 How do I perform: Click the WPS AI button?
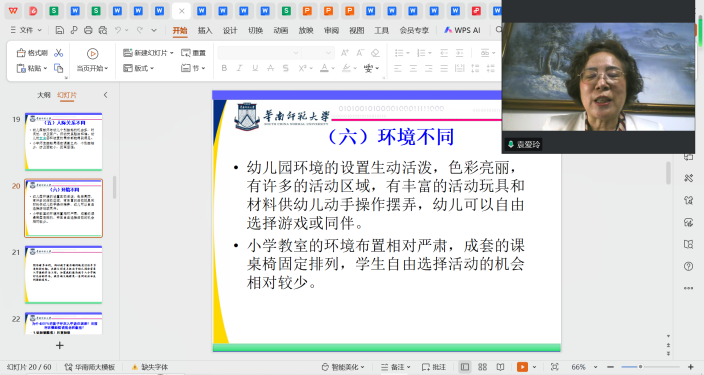462,30
